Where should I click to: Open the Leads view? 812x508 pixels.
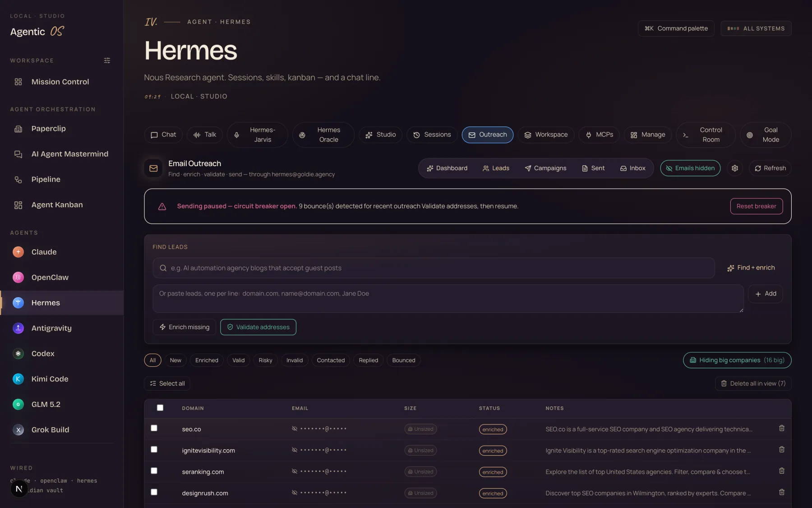496,168
